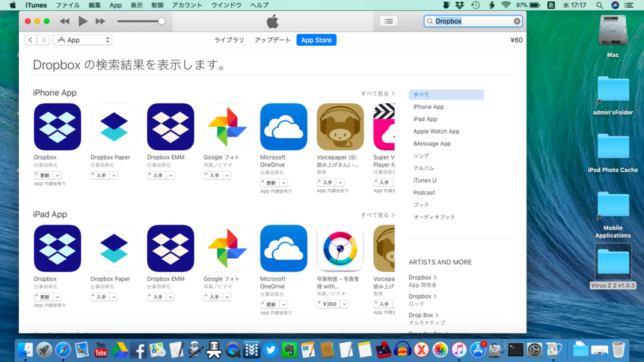The width and height of the screenshot is (644, 362).
Task: Click 更新 button for iPhone Dropbox
Action: tap(44, 175)
